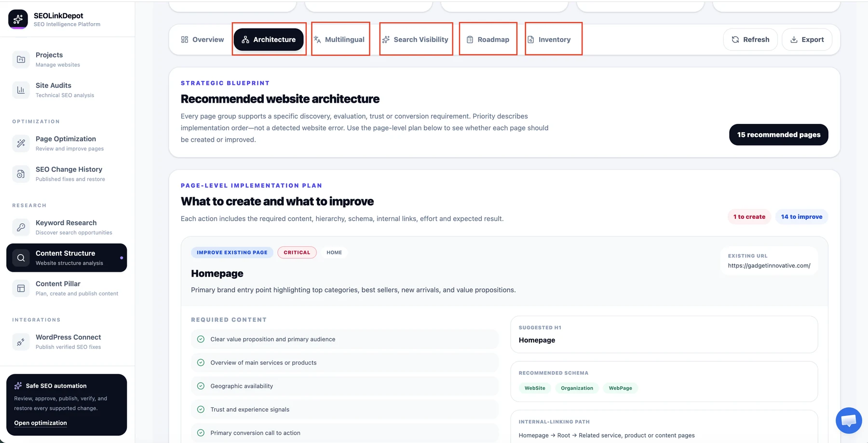The width and height of the screenshot is (868, 443).
Task: Click the SEOLinkDepot logo icon
Action: 18,19
